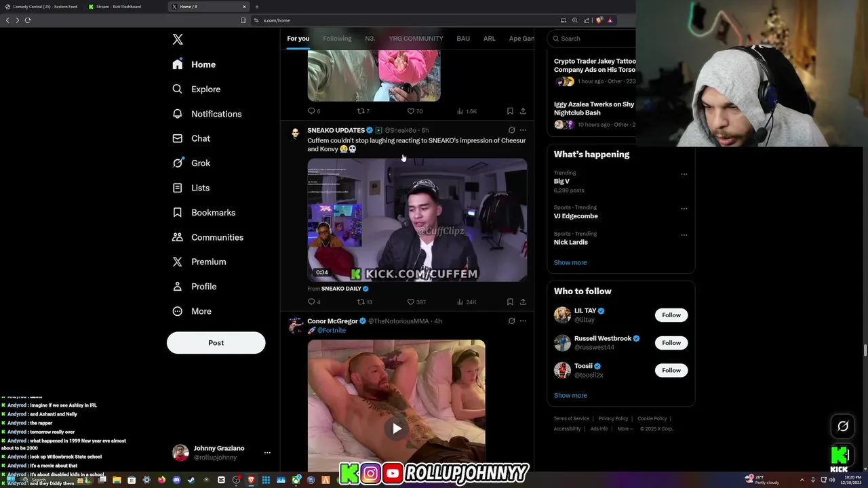Play the Conor McGregor video
The height and width of the screenshot is (488, 868).
coord(397,428)
